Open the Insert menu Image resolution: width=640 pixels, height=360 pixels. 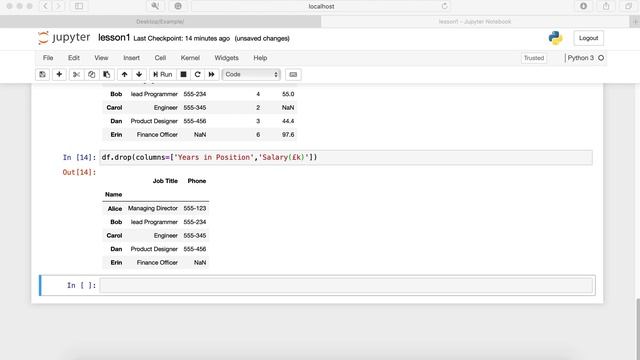pos(131,58)
